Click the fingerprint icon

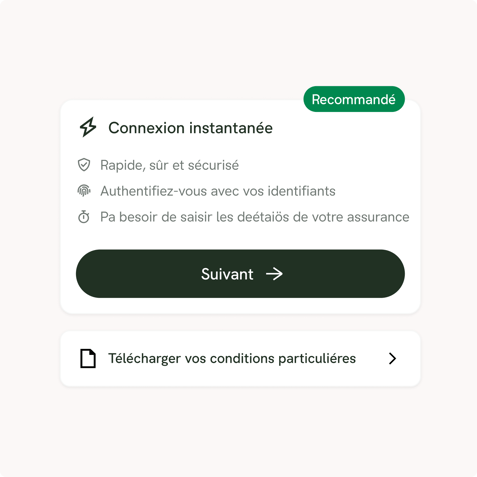(x=84, y=191)
